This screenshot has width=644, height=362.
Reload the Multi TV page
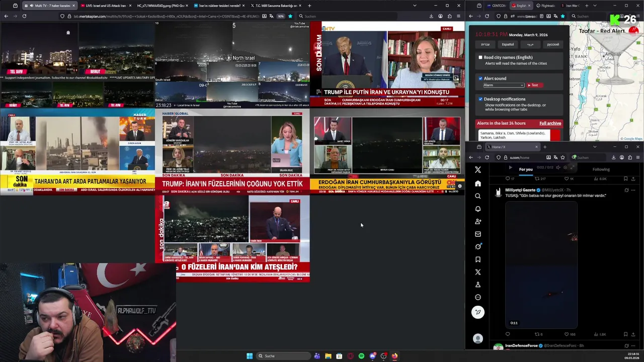coord(24,16)
